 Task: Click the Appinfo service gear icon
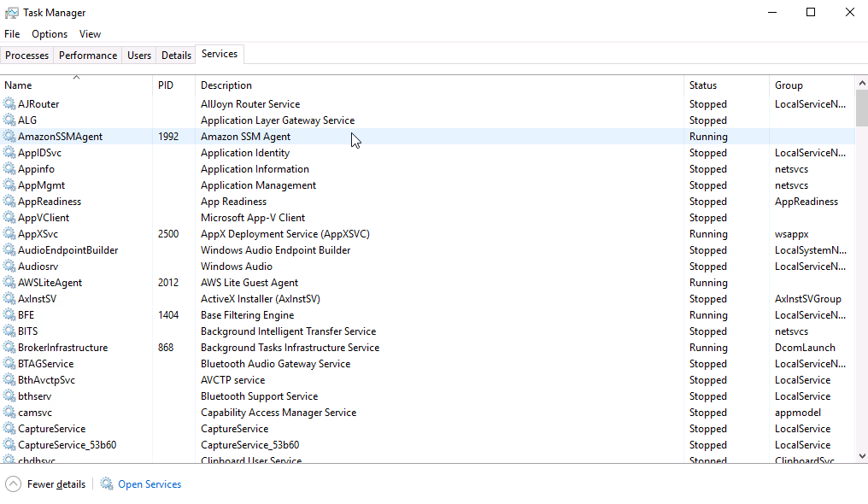pyautogui.click(x=9, y=169)
